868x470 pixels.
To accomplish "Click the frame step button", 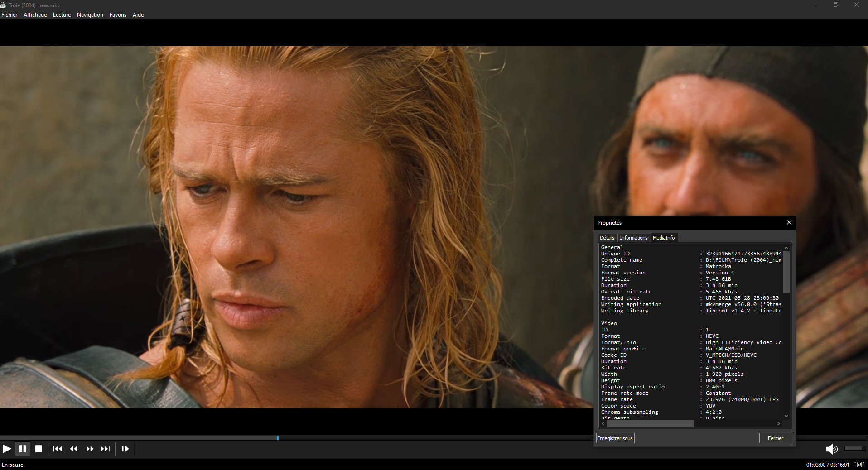I will 125,449.
